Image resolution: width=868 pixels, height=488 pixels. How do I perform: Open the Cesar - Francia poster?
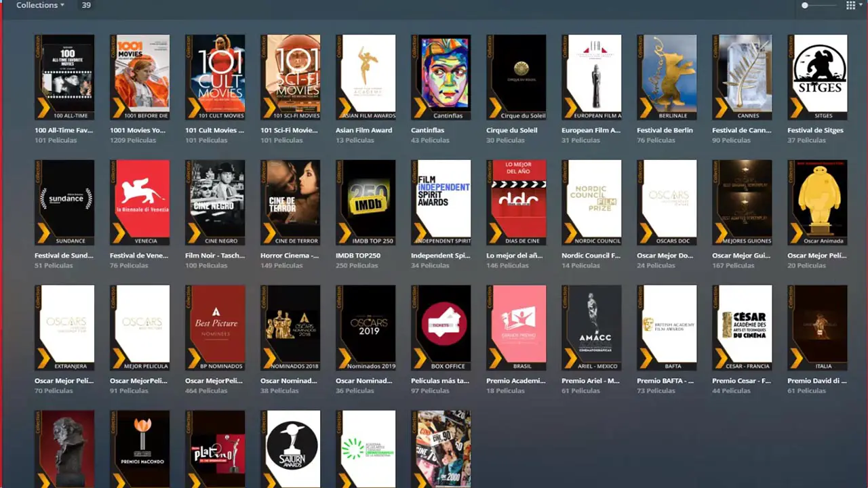742,328
